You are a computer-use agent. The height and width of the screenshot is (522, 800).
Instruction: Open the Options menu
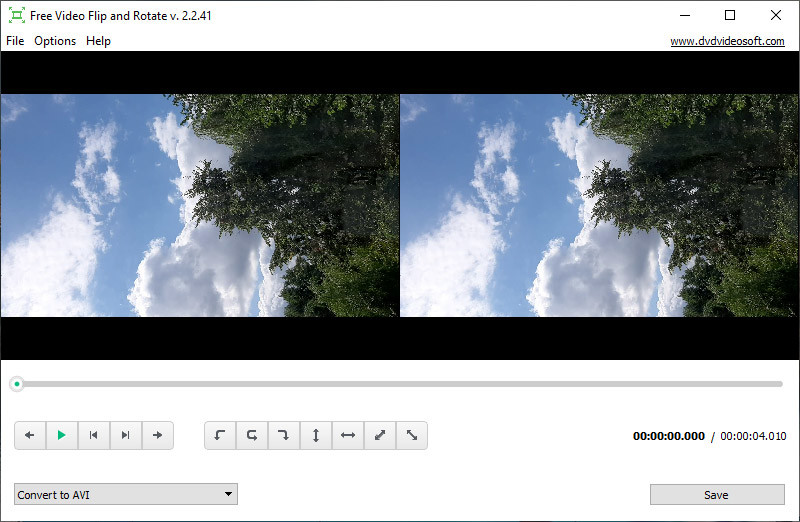pyautogui.click(x=55, y=41)
